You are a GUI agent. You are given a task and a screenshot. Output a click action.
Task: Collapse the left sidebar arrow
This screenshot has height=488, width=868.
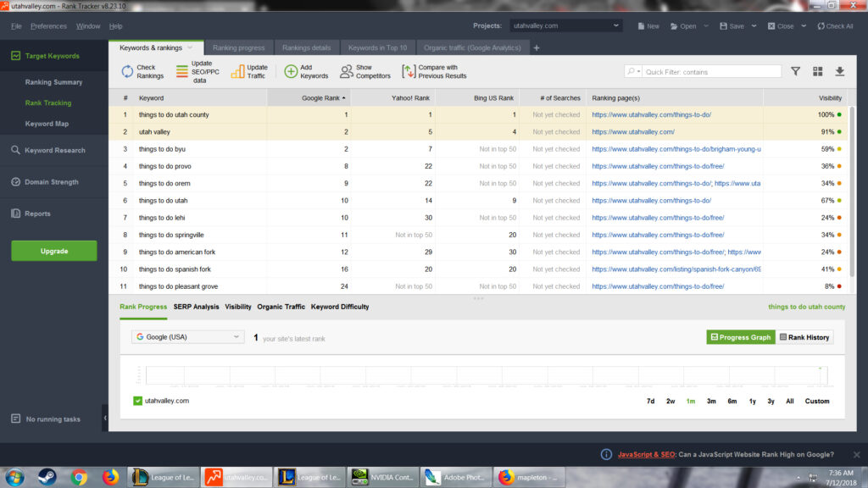105,419
